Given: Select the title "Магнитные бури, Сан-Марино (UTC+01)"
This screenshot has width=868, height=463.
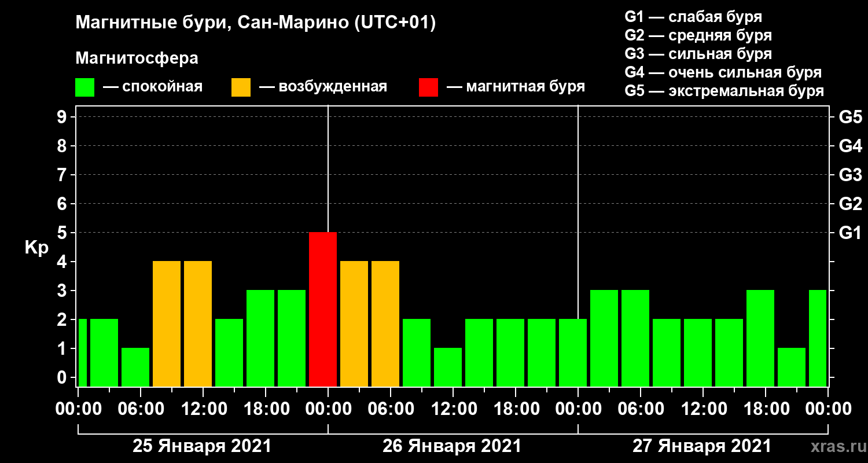Looking at the screenshot, I should tap(255, 24).
